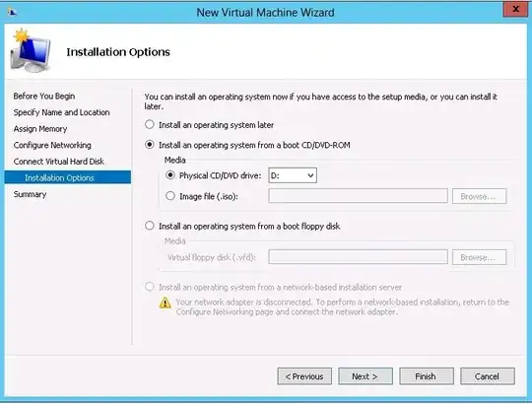The height and width of the screenshot is (404, 532).
Task: Click the yellow warning triangle icon
Action: coord(165,303)
